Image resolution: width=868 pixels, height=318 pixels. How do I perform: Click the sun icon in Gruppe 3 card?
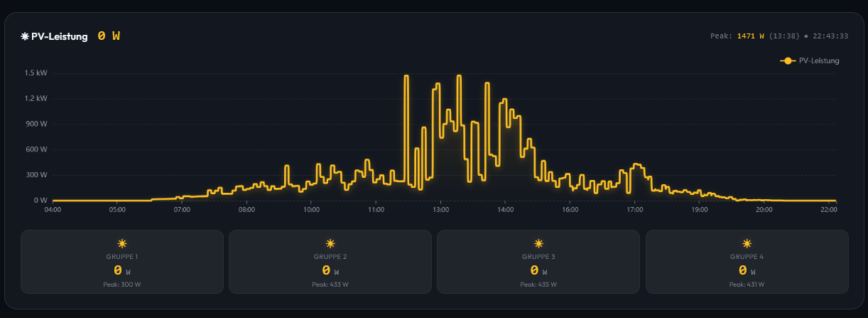coord(538,243)
